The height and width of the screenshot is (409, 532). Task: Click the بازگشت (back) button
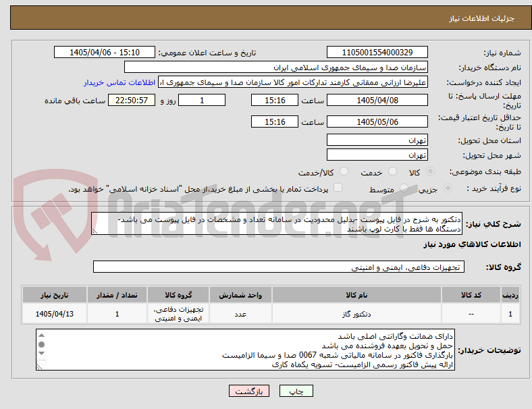[249, 391]
